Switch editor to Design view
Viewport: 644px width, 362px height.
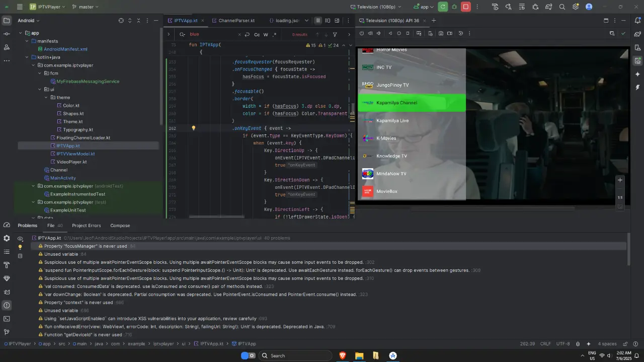click(x=337, y=21)
